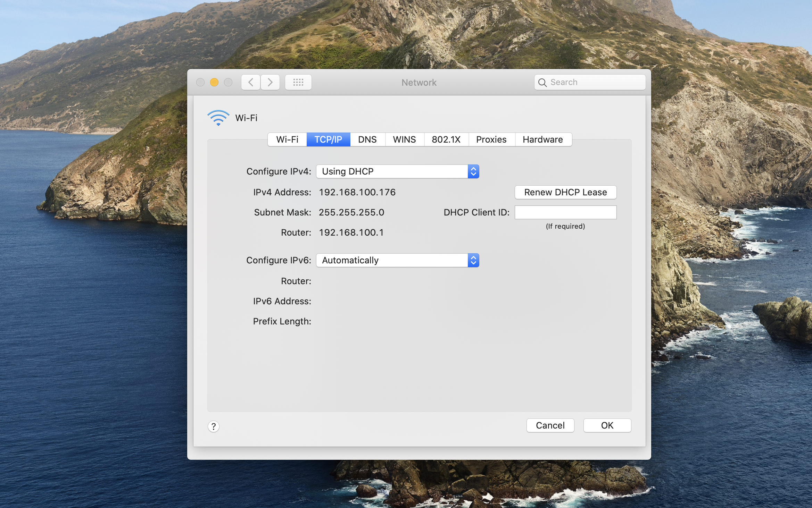Click the search magnifier icon

tap(542, 83)
